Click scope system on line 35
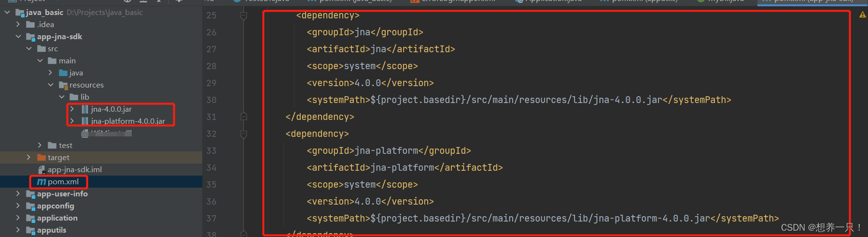 point(362,185)
